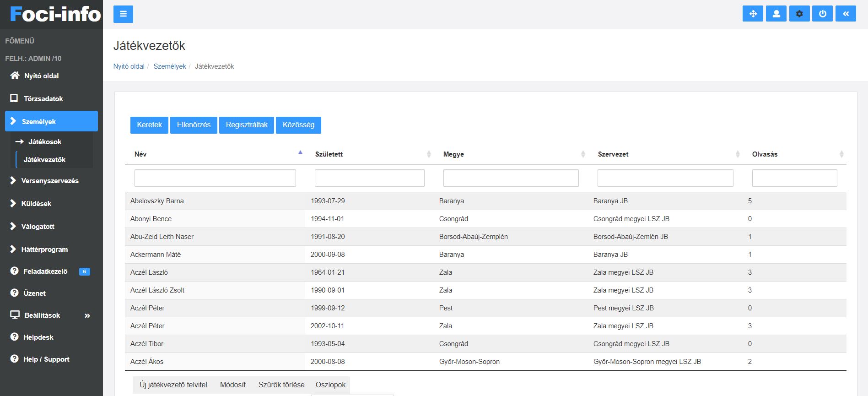The height and width of the screenshot is (396, 868).
Task: Click the power logout icon button
Action: click(x=822, y=14)
